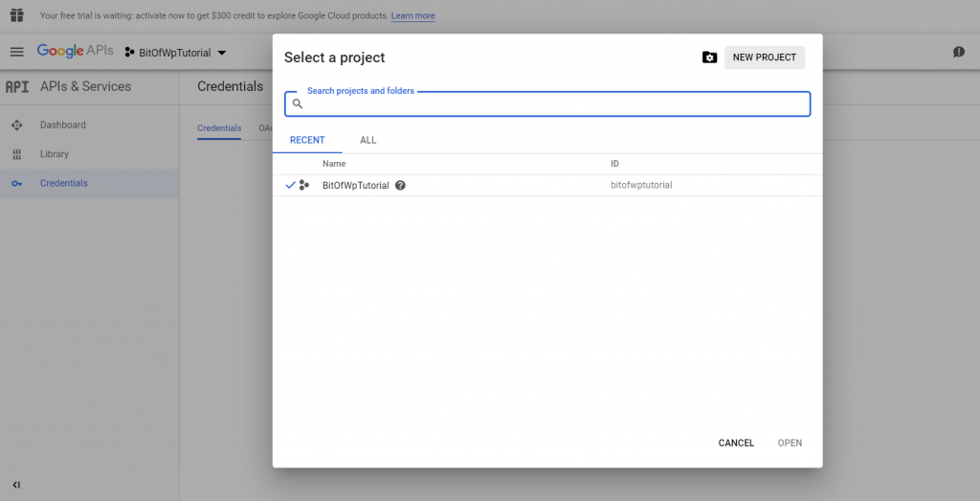
Task: Switch to the Credentials tab on the page
Action: point(219,128)
